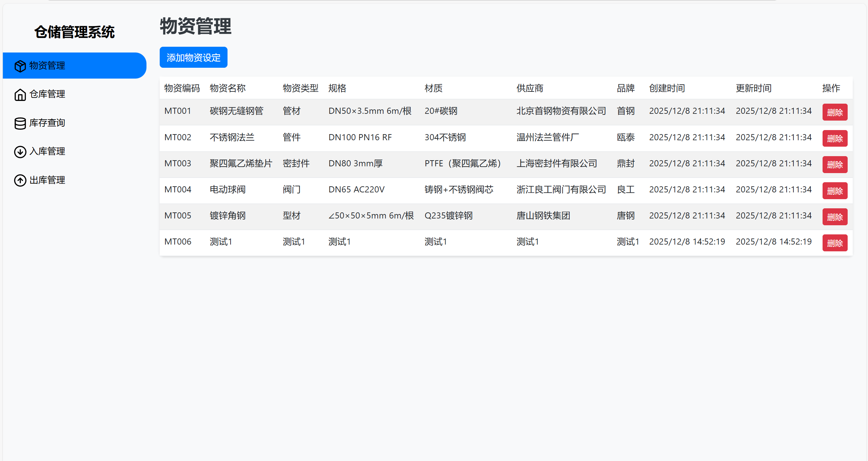The height and width of the screenshot is (461, 868).
Task: Delete the 测试1 row MT006
Action: [835, 243]
